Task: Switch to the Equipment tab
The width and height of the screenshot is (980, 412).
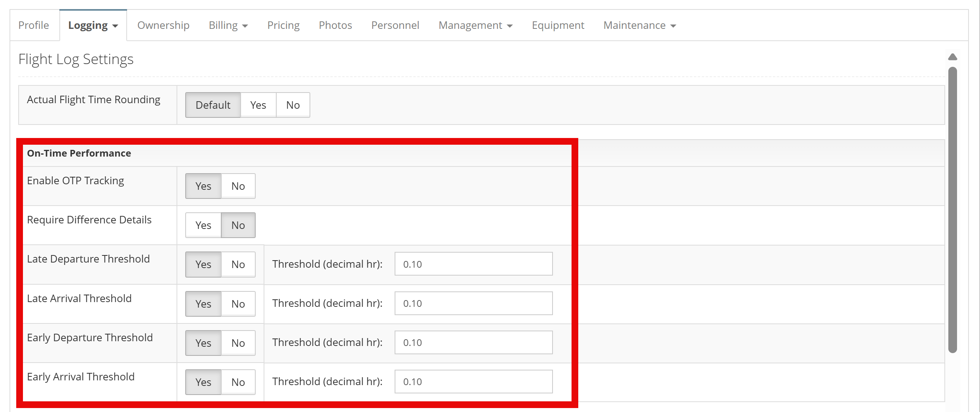Action: click(x=558, y=26)
